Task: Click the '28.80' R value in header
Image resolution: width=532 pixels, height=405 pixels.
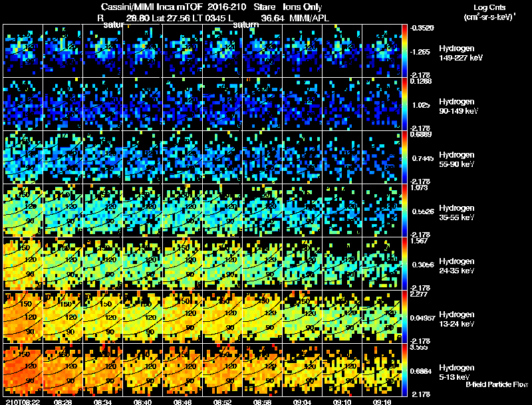Action: tap(138, 19)
